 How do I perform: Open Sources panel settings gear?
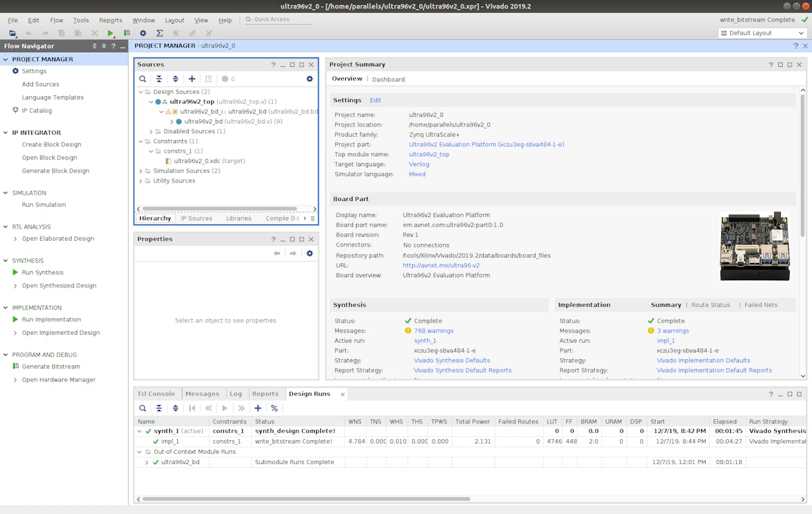click(310, 79)
